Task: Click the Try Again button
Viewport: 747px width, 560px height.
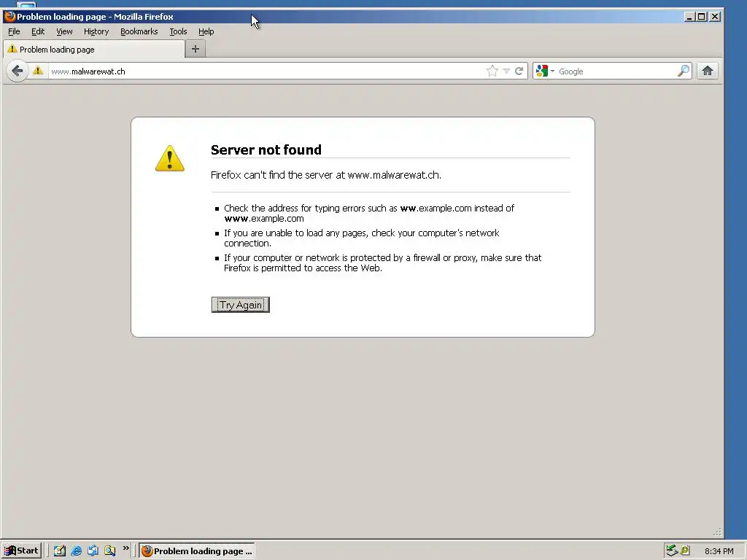Action: 241,305
